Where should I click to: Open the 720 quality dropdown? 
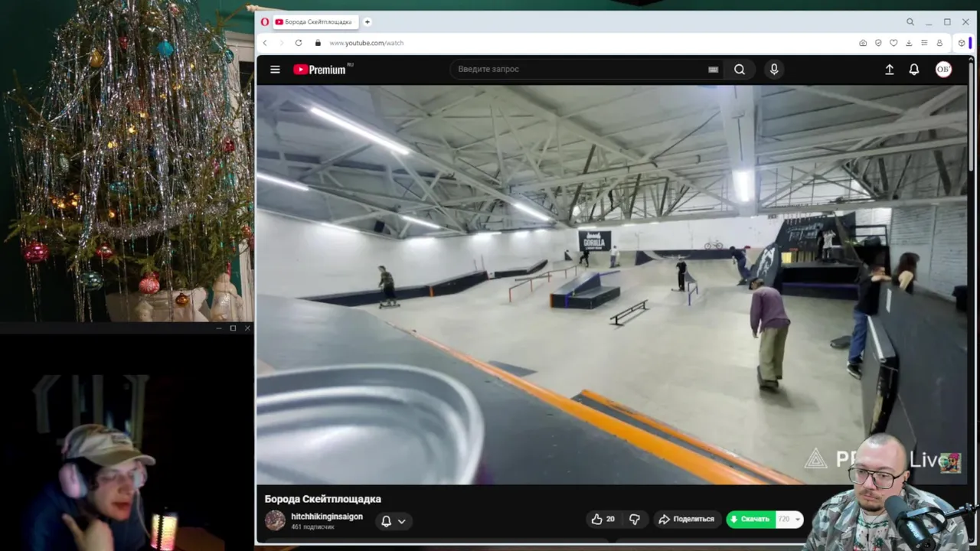click(x=789, y=519)
